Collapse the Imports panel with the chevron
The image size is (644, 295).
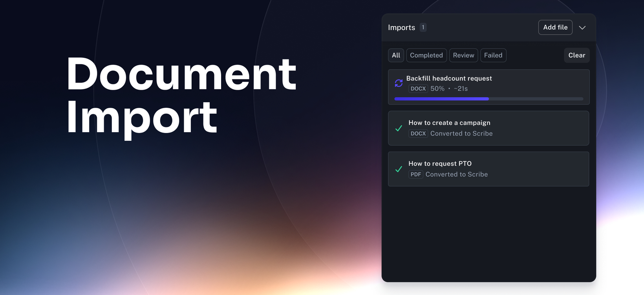(582, 28)
